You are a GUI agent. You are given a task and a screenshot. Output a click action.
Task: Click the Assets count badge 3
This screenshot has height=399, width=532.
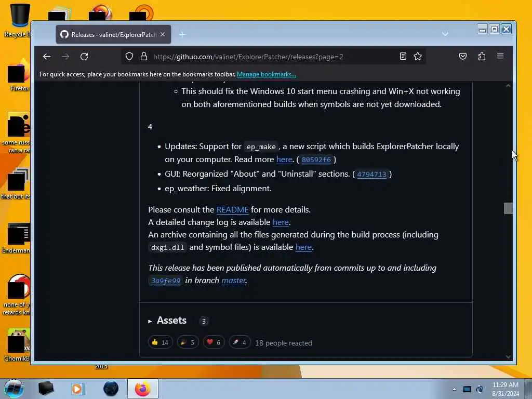(204, 321)
